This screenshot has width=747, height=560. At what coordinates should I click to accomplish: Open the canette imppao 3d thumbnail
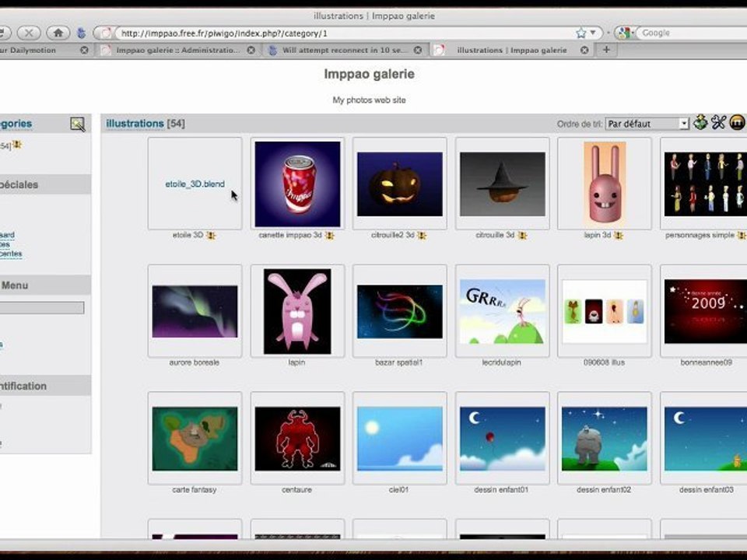pyautogui.click(x=298, y=184)
